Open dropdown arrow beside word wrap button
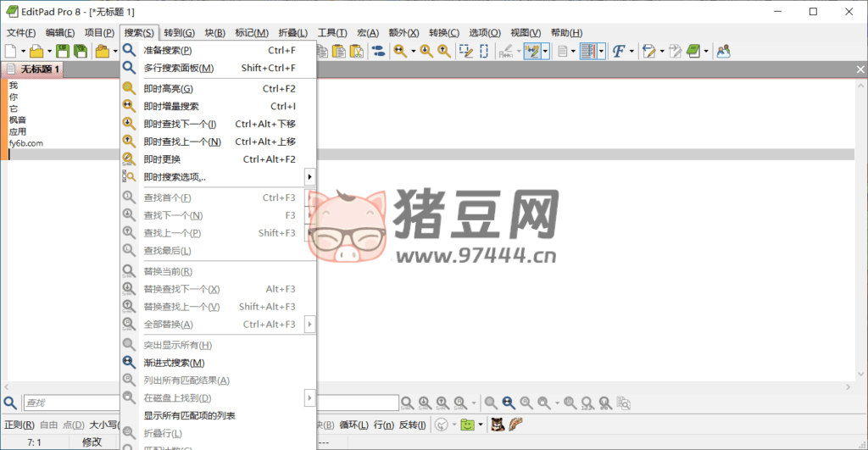The height and width of the screenshot is (450, 868). coord(545,52)
